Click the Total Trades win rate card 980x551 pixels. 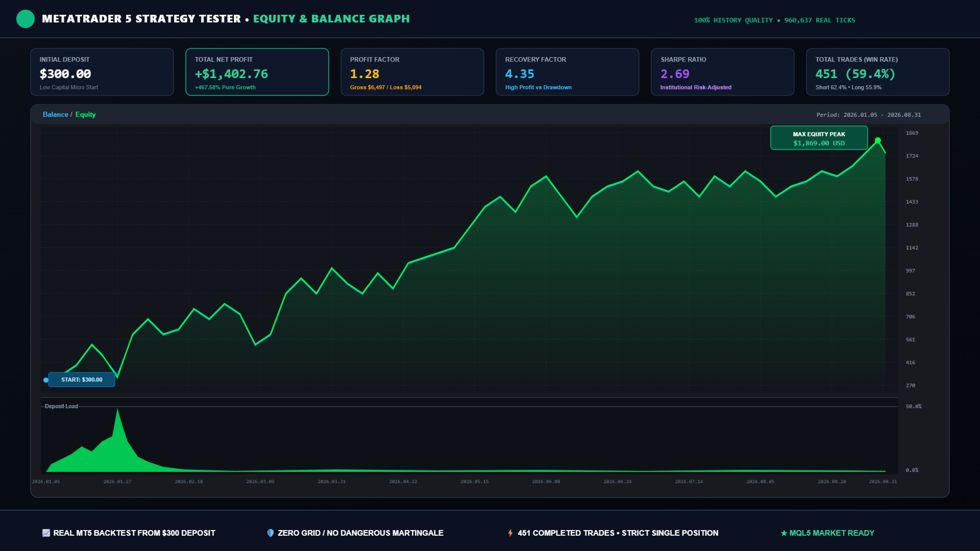coord(878,72)
